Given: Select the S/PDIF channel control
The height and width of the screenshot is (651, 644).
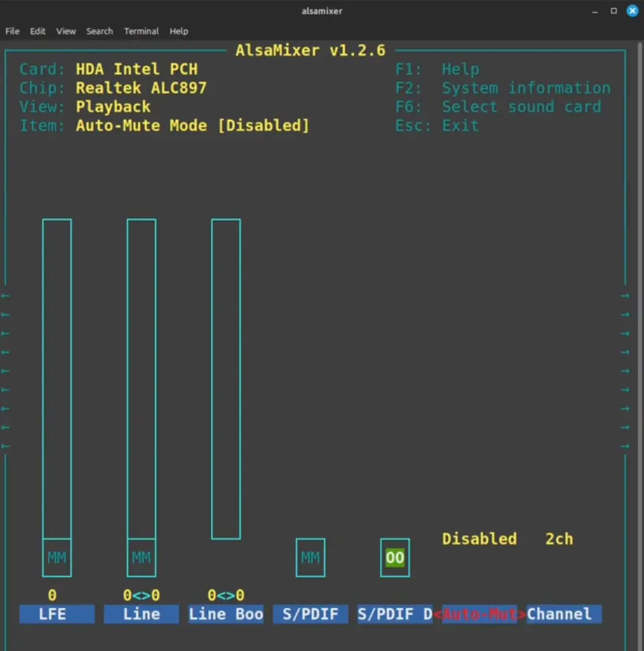Looking at the screenshot, I should 310,613.
